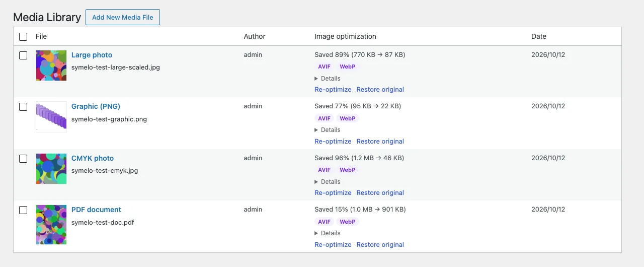Click WebP badge in Graphic (PNG) row

[x=348, y=119]
